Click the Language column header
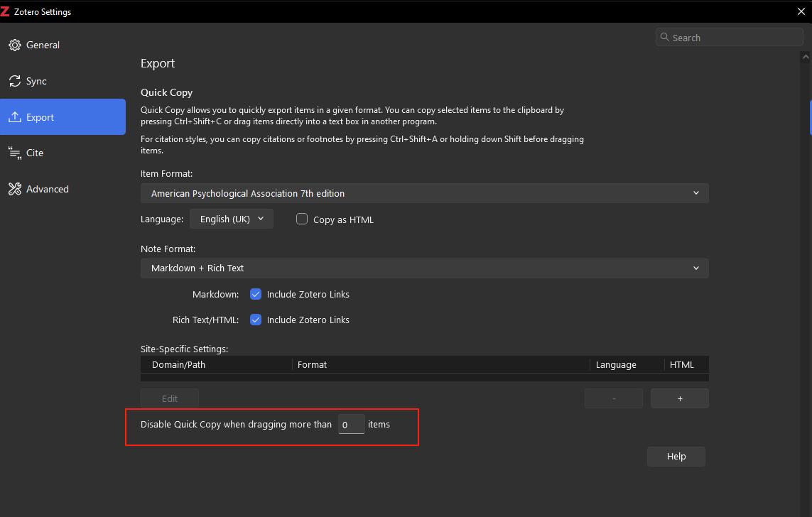 [627, 364]
